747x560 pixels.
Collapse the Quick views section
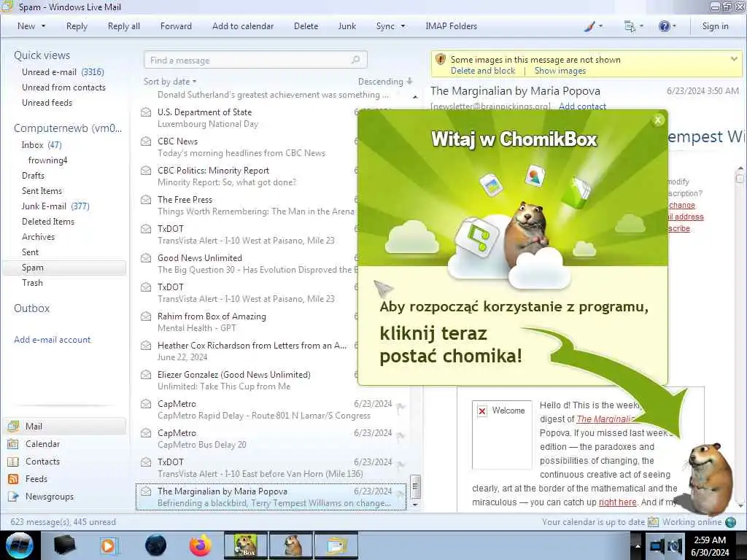tap(42, 55)
